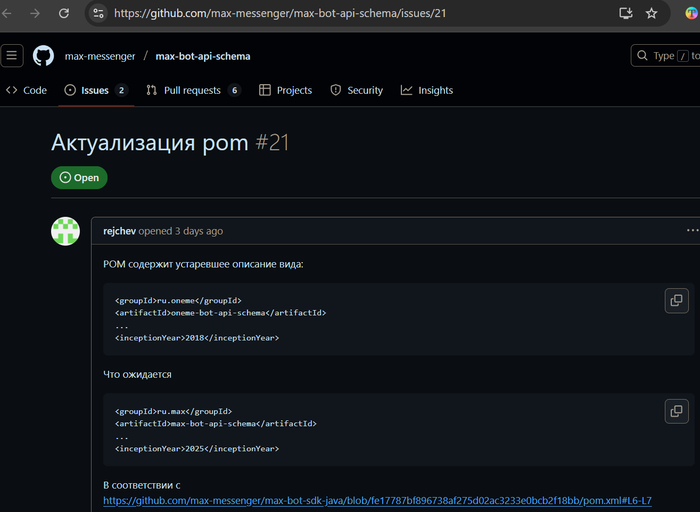Image resolution: width=700 pixels, height=512 pixels.
Task: Open the GitHub hamburger navigation menu
Action: click(12, 56)
